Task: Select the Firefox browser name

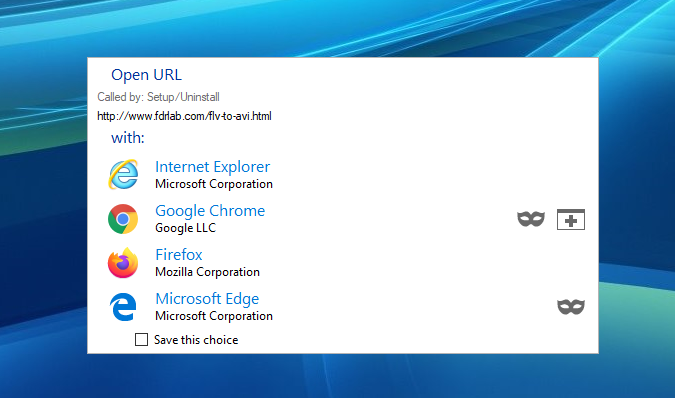Action: pos(179,254)
